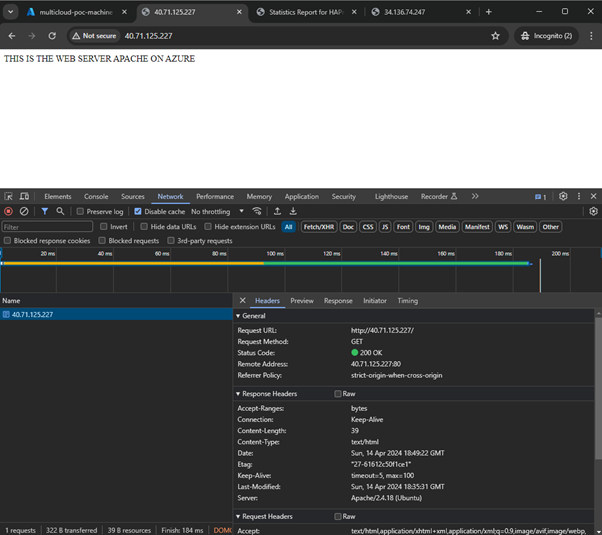Open the network search magnifier
Screen dimensions: 602x535
pos(60,212)
